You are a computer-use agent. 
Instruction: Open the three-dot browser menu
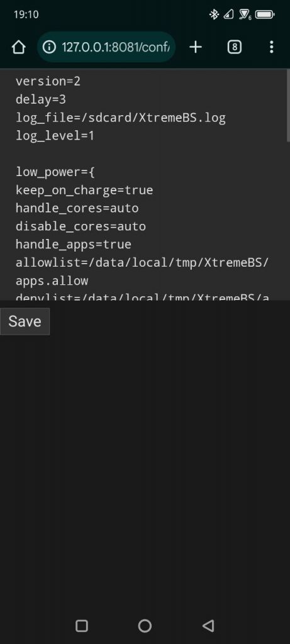[x=271, y=47]
